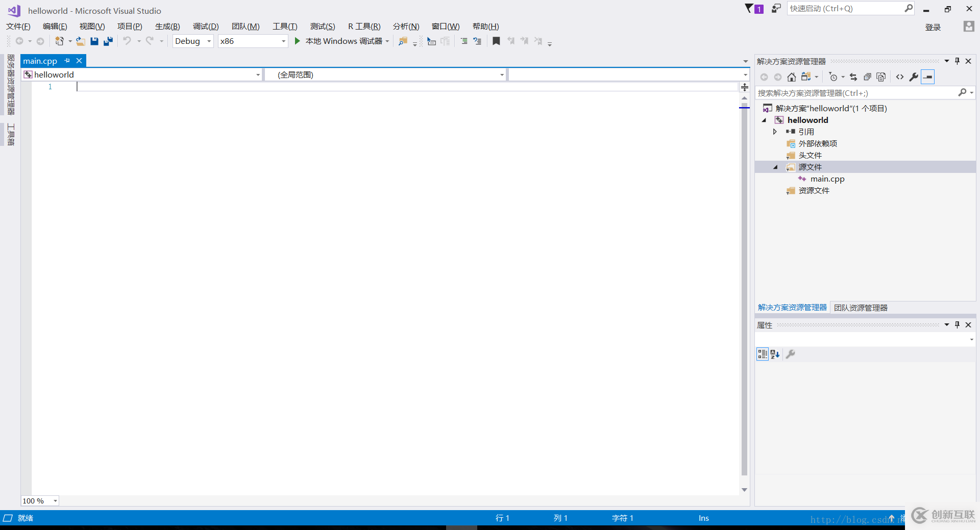Toggle Show All Files icon in Solution Explorer

click(x=881, y=77)
